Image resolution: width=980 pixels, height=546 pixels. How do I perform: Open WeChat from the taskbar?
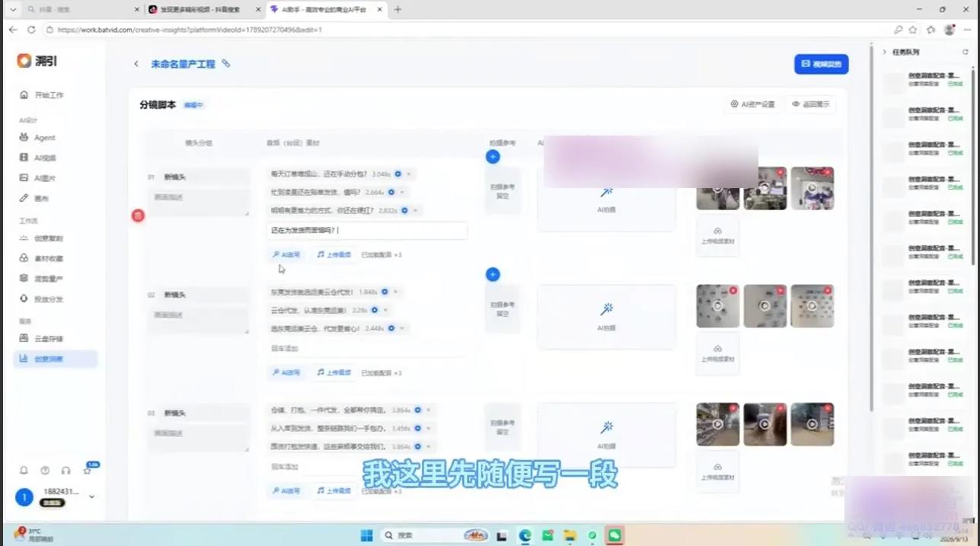[614, 535]
